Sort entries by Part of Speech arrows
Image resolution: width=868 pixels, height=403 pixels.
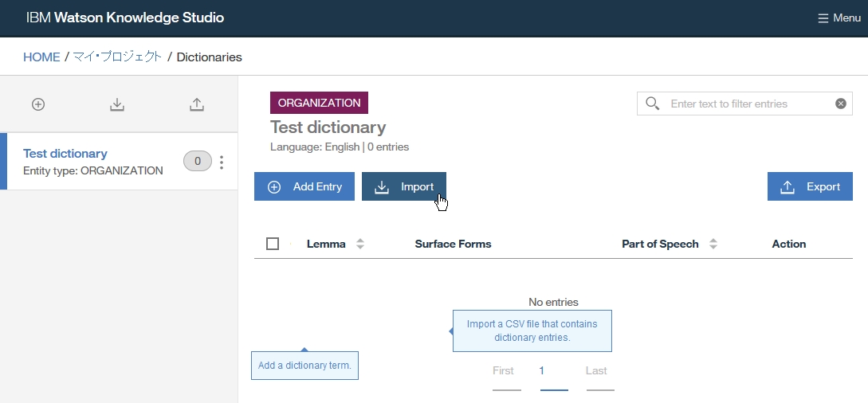[x=713, y=244]
